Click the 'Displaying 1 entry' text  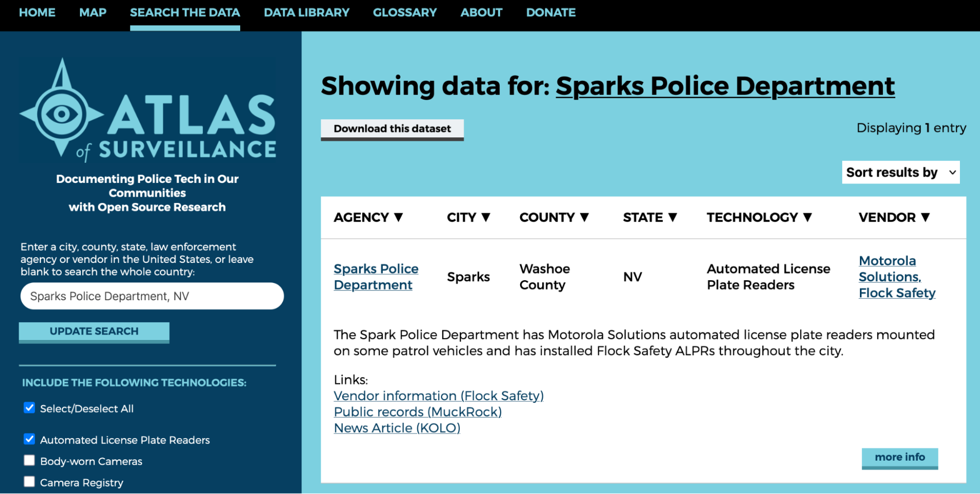point(911,128)
